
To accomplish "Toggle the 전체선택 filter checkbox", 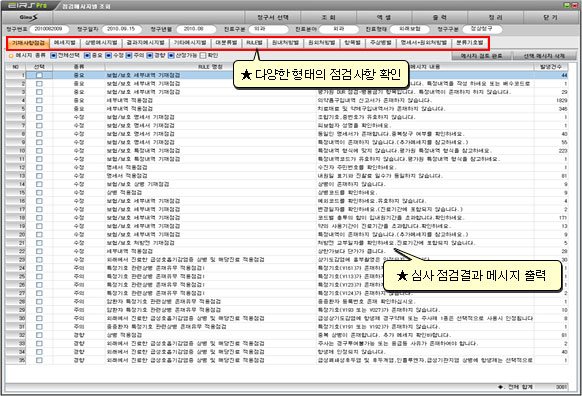I will click(x=53, y=56).
